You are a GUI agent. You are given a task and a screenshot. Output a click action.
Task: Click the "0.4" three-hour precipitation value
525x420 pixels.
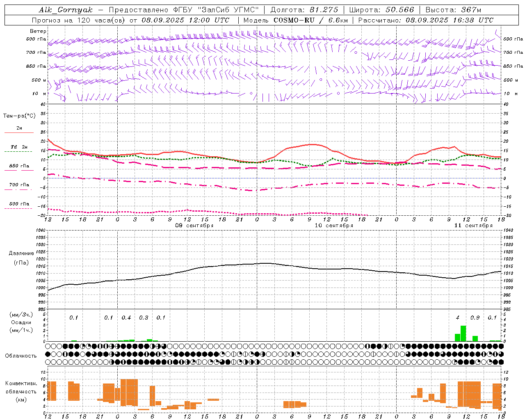[126, 318]
